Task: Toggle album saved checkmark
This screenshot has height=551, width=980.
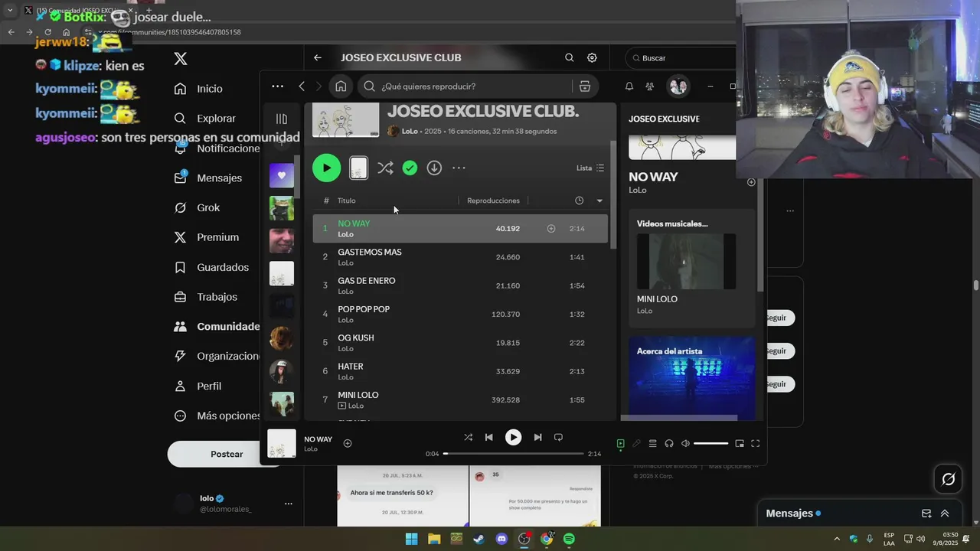Action: tap(410, 168)
